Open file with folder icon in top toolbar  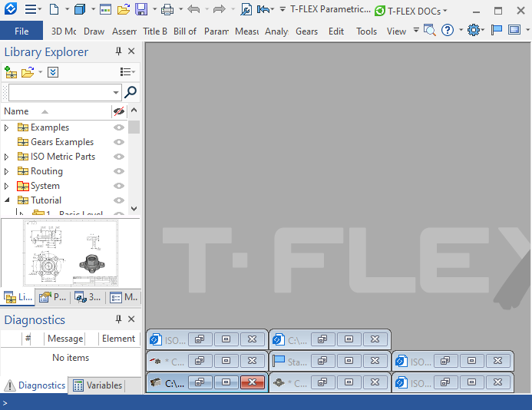point(123,9)
